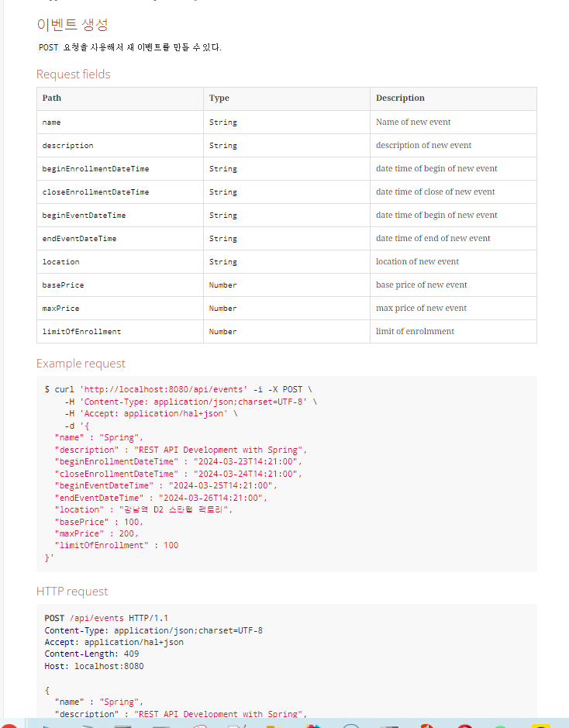The image size is (569, 728).
Task: Click Content-Length: 409 line
Action: pos(92,654)
